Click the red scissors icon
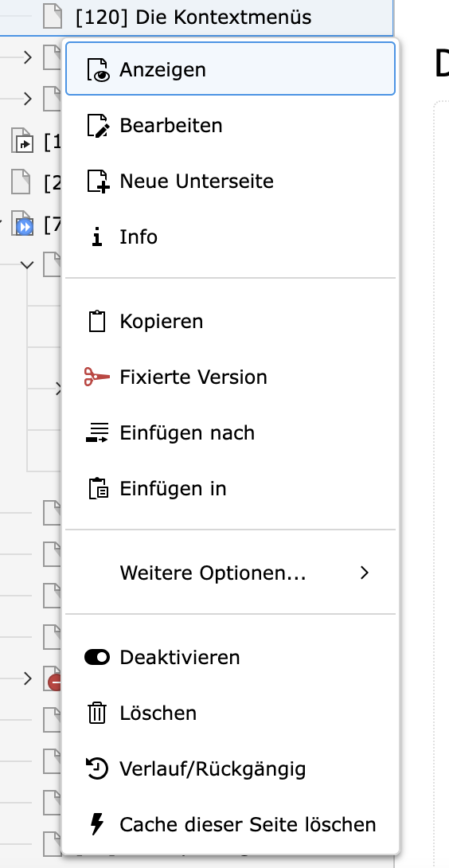Viewport: 449px width, 868px height. [97, 377]
